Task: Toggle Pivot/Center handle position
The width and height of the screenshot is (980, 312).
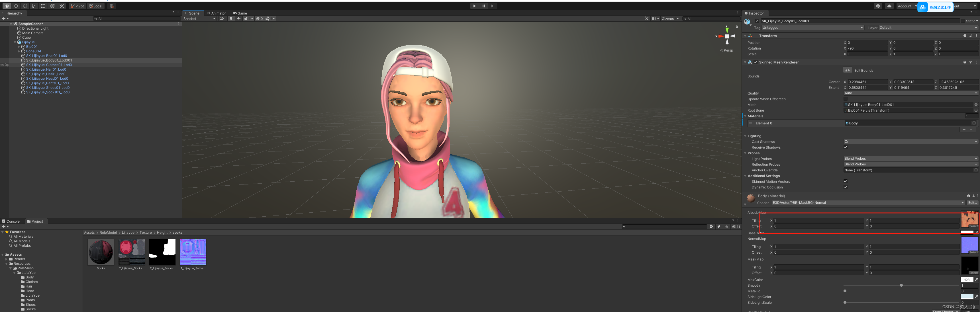Action: point(77,6)
